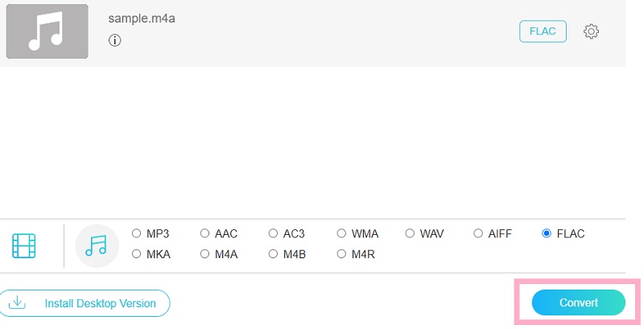Choose MKA output format

[136, 254]
